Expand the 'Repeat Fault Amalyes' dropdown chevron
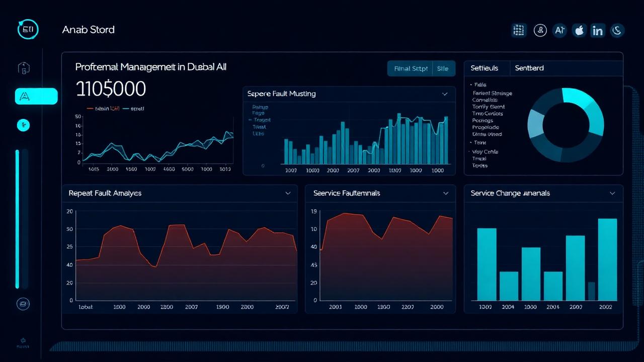 point(288,193)
